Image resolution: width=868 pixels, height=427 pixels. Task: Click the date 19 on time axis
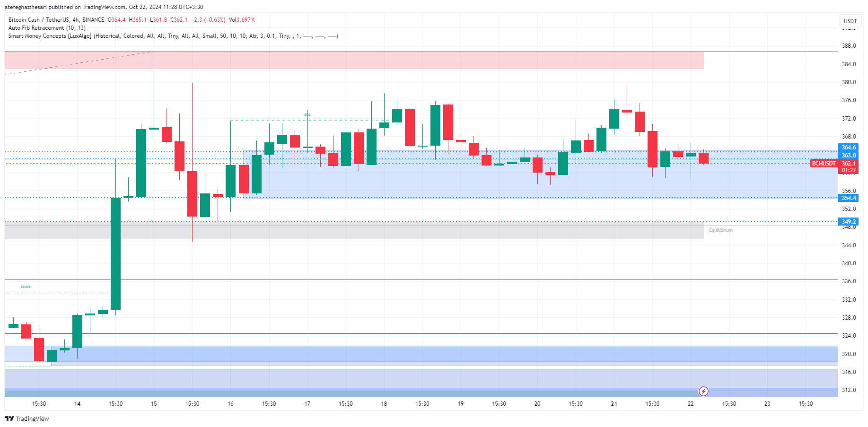coord(461,404)
